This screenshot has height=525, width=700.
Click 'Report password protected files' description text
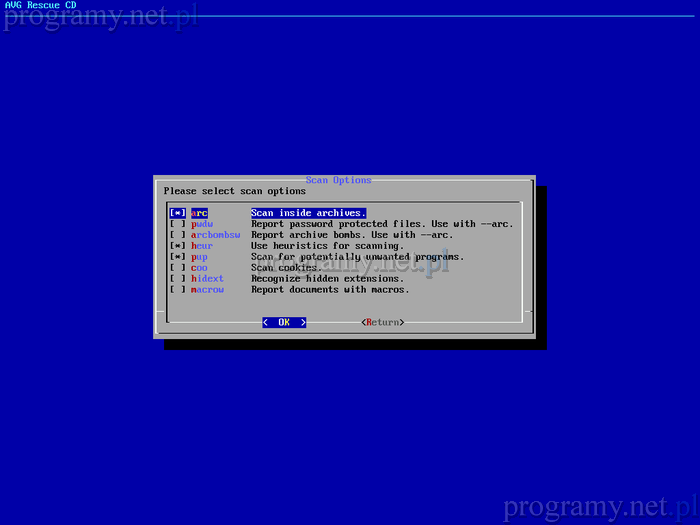381,224
